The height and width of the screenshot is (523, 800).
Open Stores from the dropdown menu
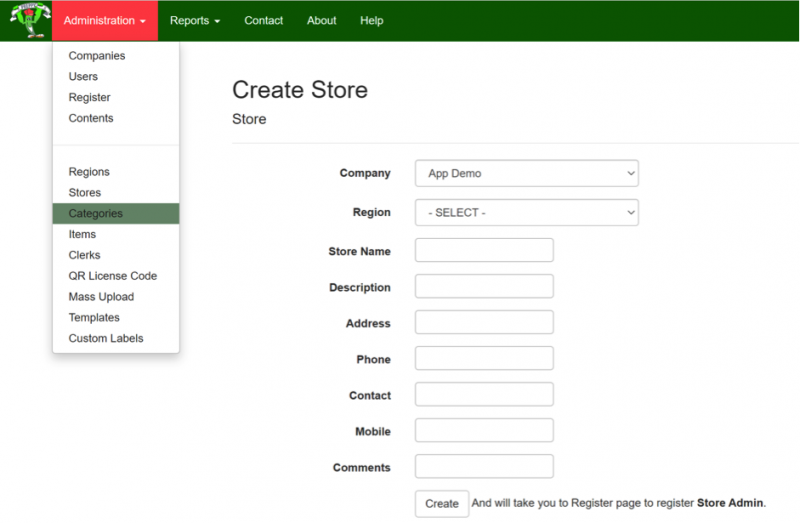point(85,193)
